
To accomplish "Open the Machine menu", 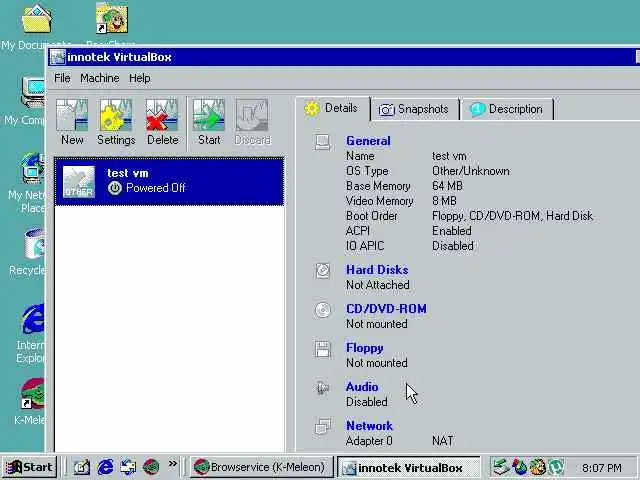I will (x=100, y=78).
